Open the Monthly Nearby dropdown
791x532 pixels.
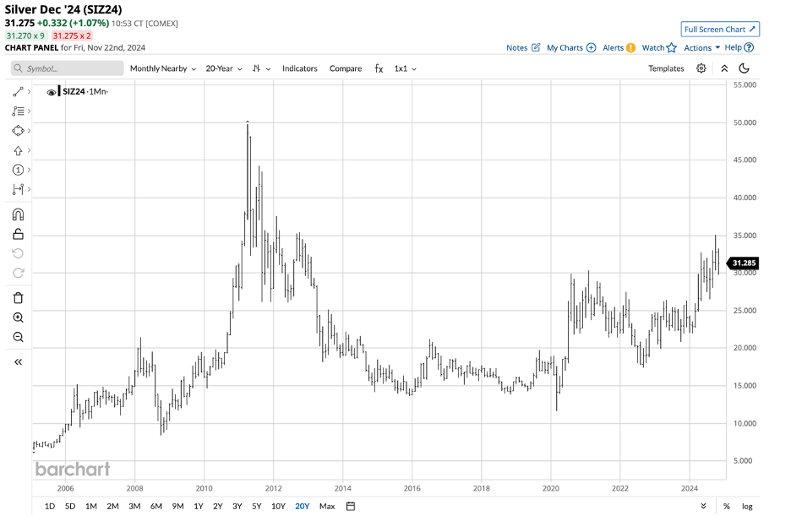163,68
